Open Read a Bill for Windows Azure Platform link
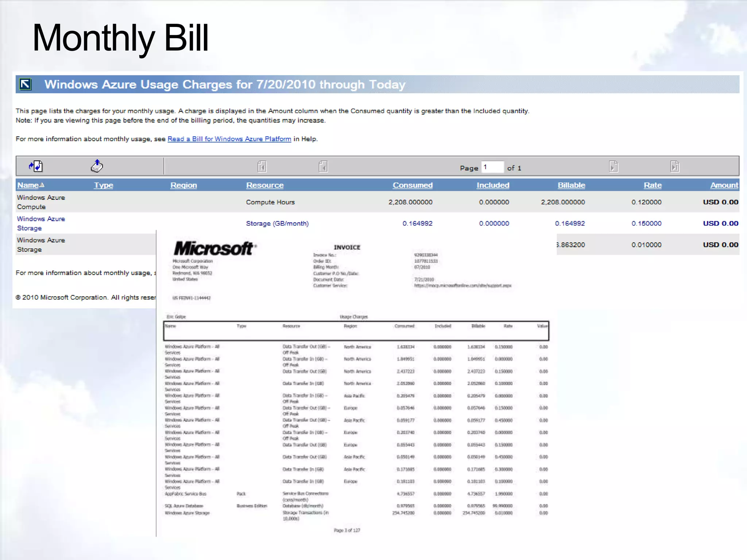The image size is (747, 560). [229, 139]
